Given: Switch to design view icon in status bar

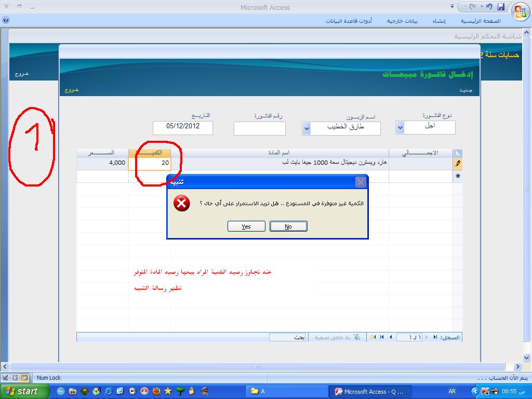Looking at the screenshot, I should click(x=5, y=377).
